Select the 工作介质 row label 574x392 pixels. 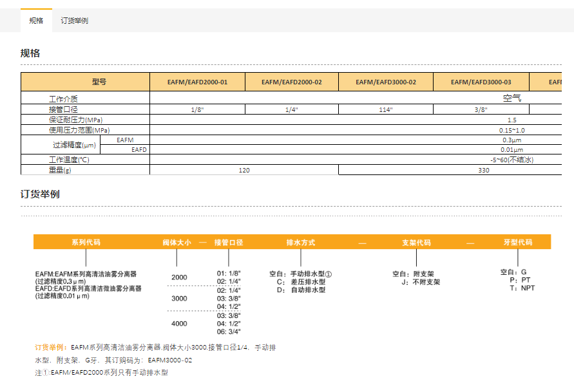point(63,99)
